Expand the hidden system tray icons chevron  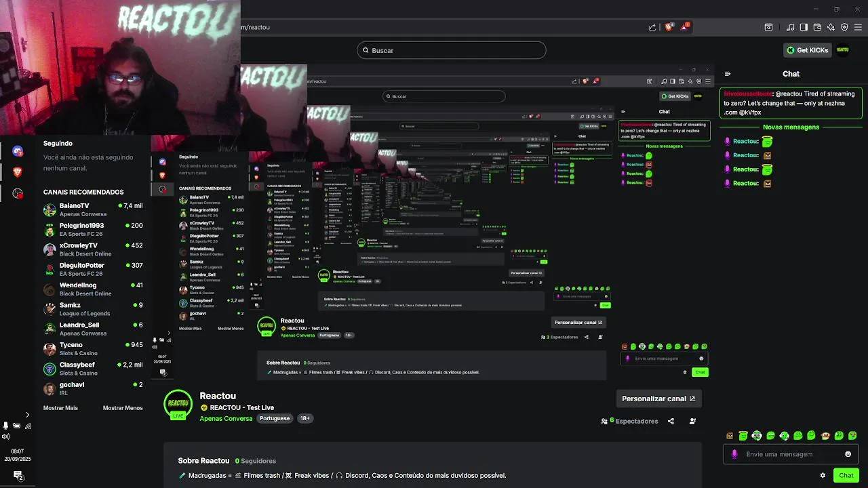point(27,415)
